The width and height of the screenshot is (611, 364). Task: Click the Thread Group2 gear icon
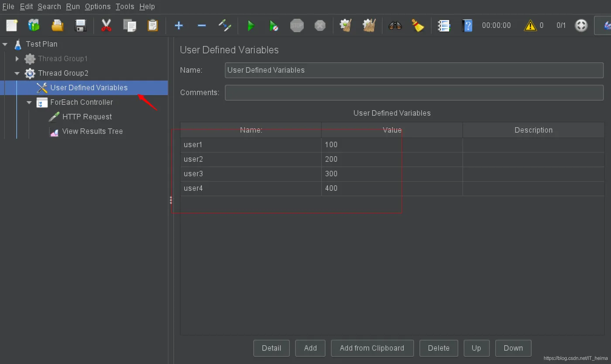tap(30, 73)
